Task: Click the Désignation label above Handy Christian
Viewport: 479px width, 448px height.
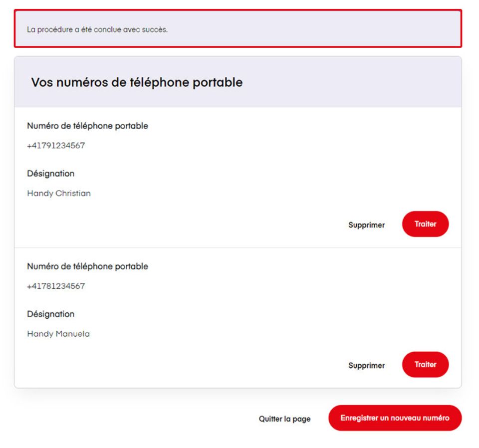Action: pos(50,174)
